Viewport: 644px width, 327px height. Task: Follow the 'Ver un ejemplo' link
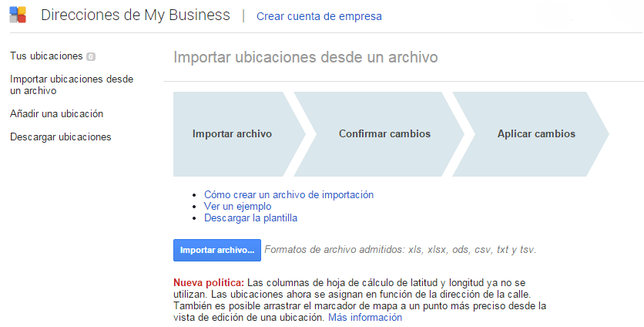tap(237, 207)
